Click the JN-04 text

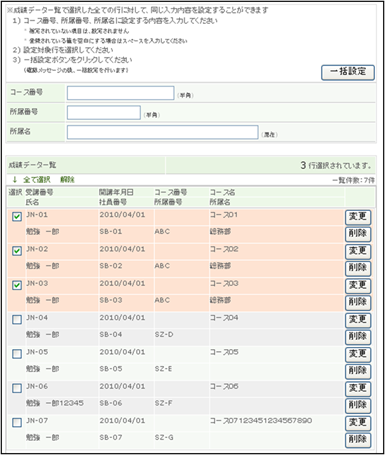pos(37,318)
